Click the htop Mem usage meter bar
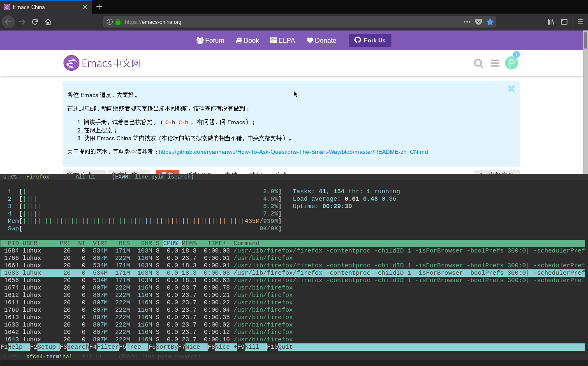This screenshot has height=366, width=588. coord(144,221)
